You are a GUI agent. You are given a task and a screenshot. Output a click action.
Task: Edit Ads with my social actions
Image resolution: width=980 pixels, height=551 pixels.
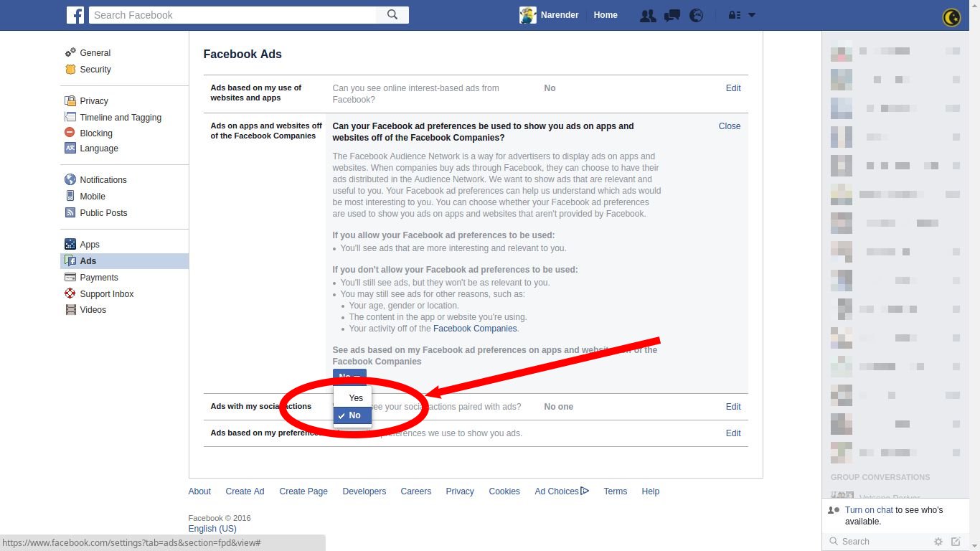732,407
